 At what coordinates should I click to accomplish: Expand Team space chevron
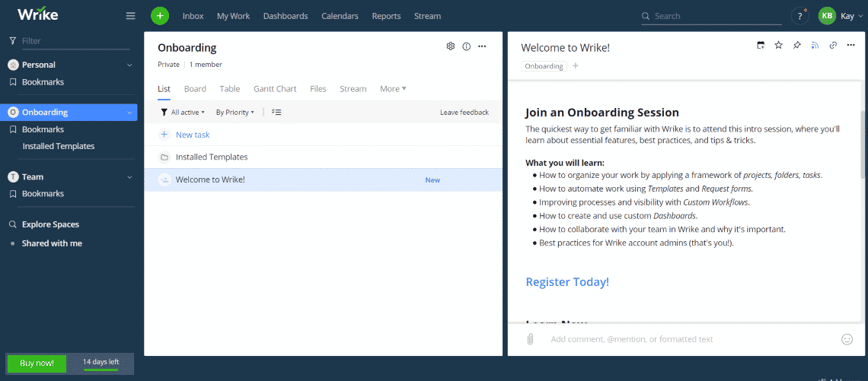tap(129, 177)
